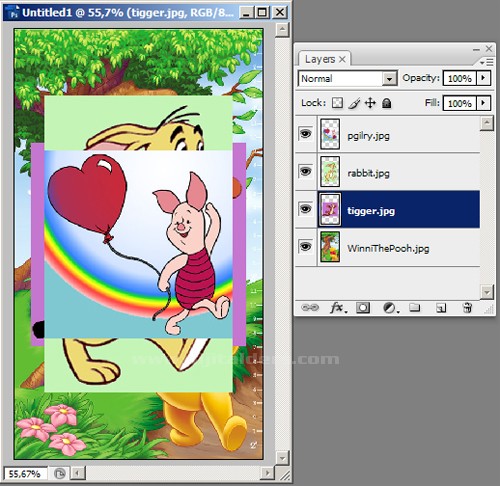Click the tigger.jpg layer thumbnail

[x=330, y=209]
